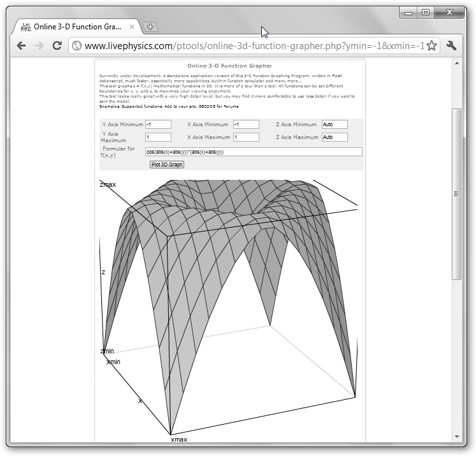The image size is (476, 456).
Task: Click the Y Axis Minimum field
Action: tap(158, 124)
